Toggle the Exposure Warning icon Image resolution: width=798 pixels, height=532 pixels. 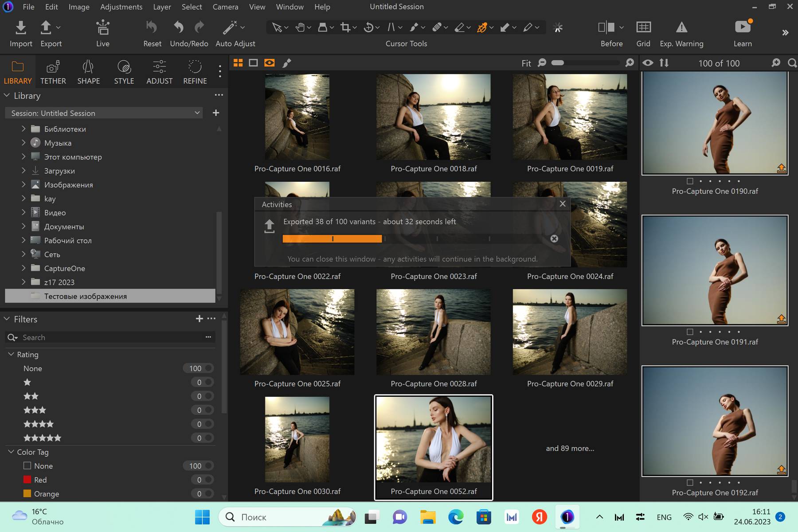[681, 28]
